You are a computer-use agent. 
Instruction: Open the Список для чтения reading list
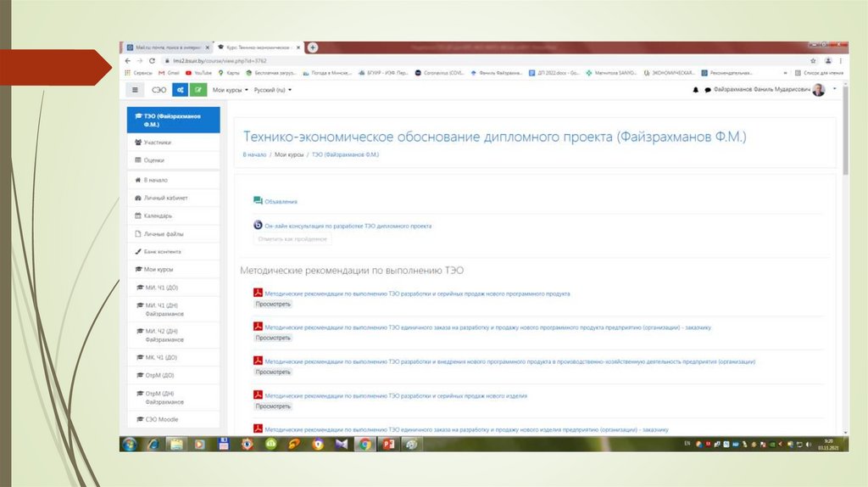point(820,73)
